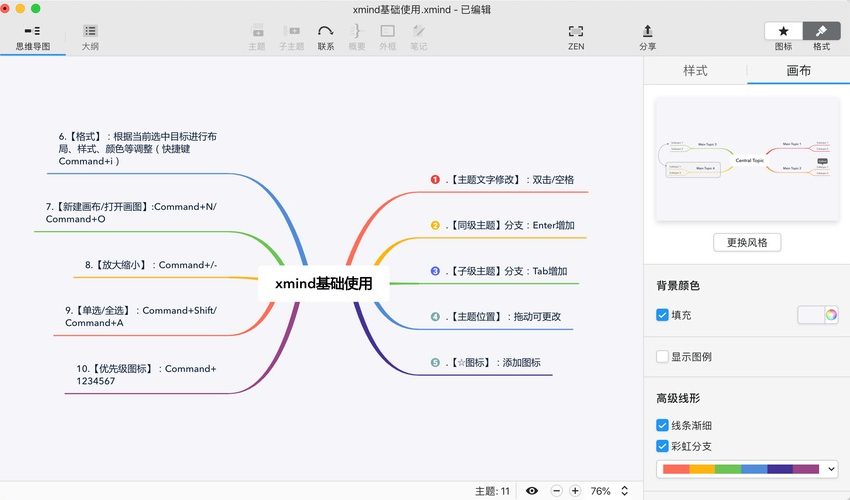
Task: Select topic 【子级主题】分支：Tab增加
Action: tap(506, 271)
